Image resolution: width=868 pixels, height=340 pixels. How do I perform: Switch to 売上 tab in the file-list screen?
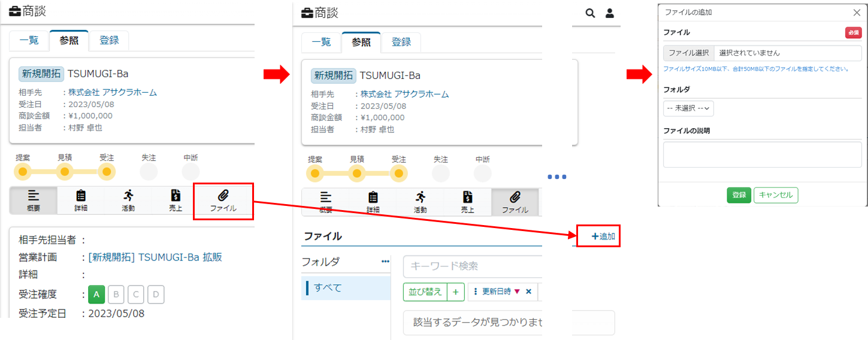(467, 202)
